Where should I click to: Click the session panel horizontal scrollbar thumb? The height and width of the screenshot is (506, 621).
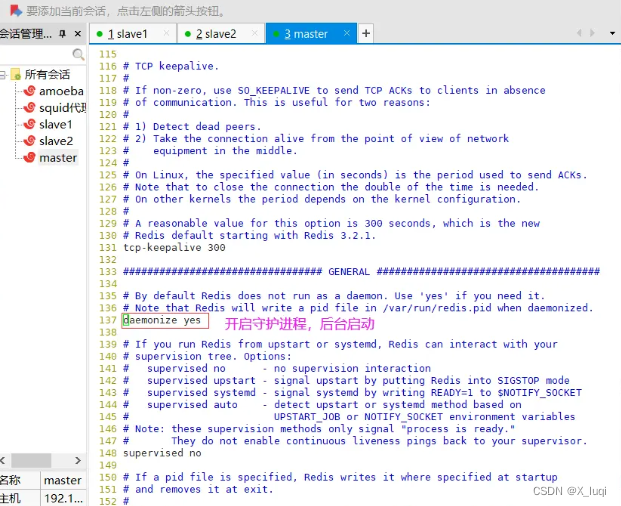tap(31, 460)
